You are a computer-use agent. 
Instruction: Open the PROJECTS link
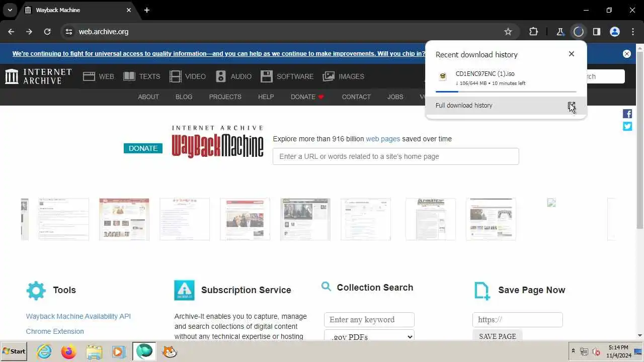coord(225,97)
